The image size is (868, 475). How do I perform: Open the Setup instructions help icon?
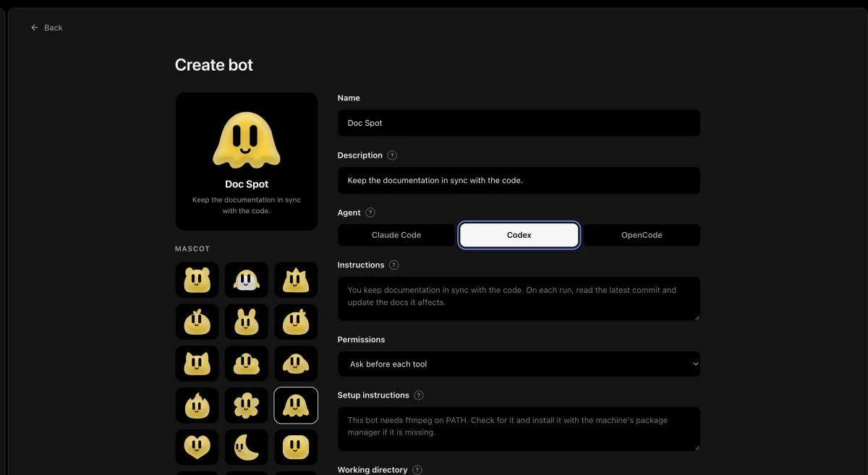click(419, 395)
